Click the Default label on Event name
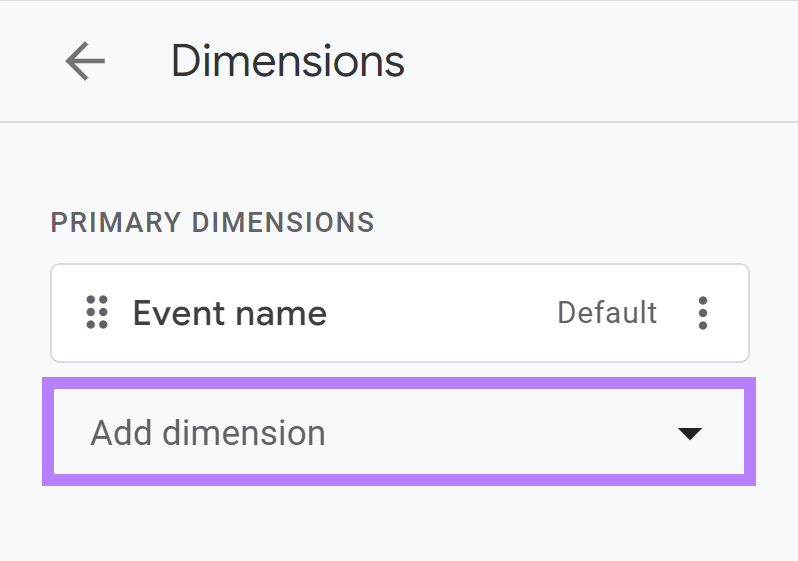Viewport: 798px width, 561px height. point(607,313)
